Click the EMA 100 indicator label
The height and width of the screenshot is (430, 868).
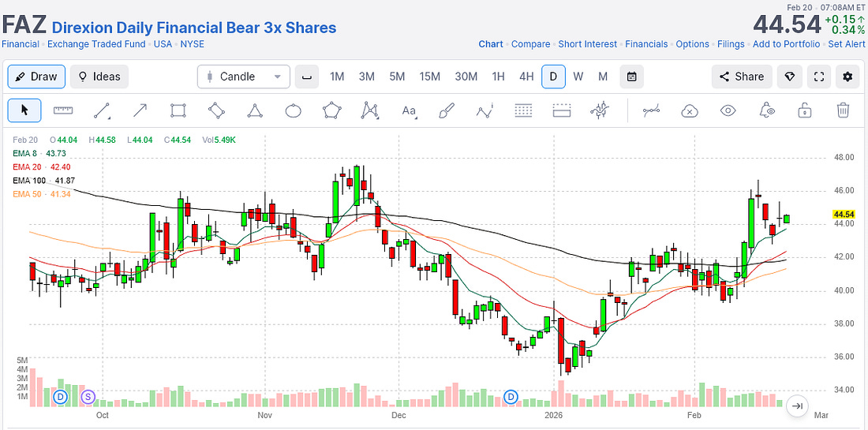(x=43, y=181)
